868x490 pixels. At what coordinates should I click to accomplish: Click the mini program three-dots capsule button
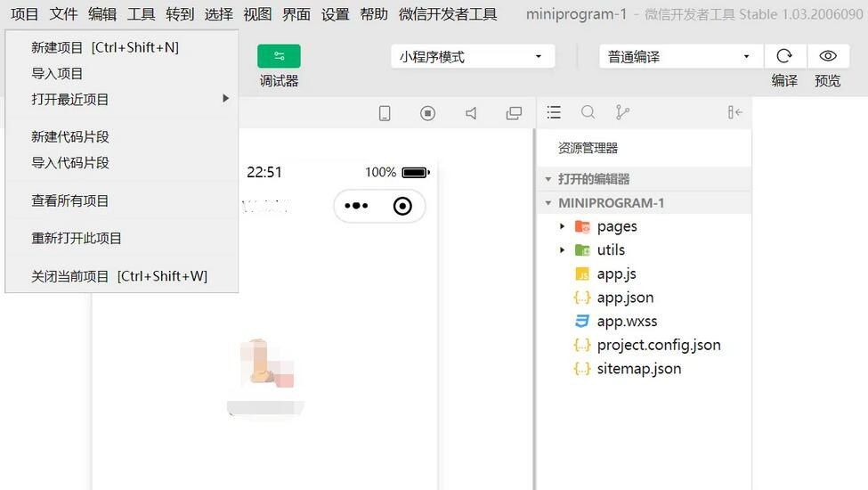[x=356, y=206]
